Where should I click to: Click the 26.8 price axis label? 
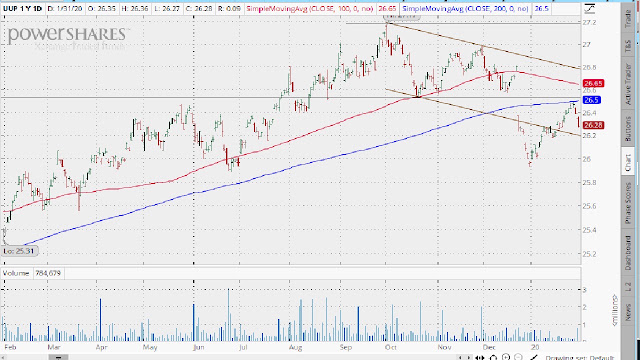589,67
